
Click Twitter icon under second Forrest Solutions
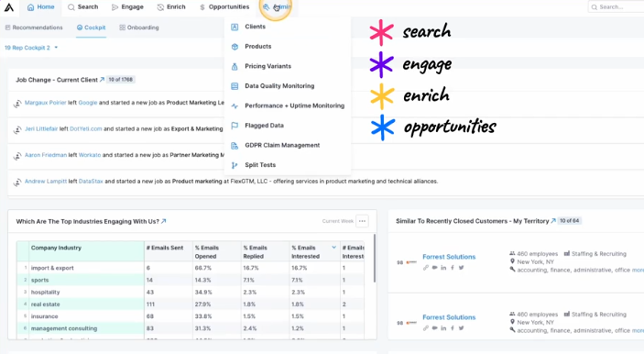coord(461,328)
